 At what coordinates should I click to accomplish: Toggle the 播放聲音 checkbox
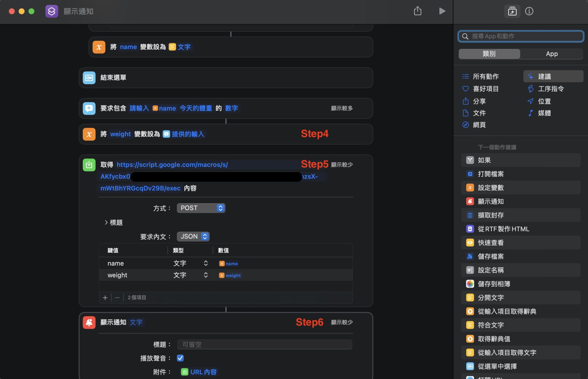(x=180, y=358)
